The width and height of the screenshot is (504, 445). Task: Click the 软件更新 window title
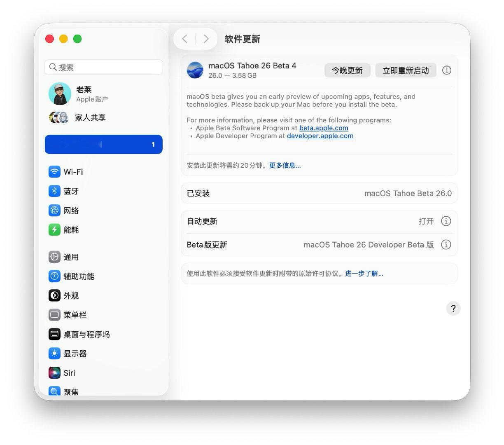pyautogui.click(x=242, y=39)
